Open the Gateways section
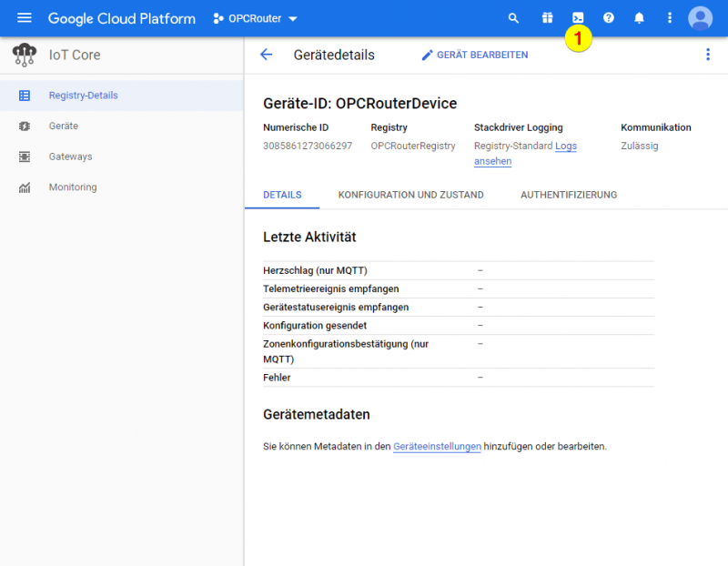The width and height of the screenshot is (728, 566). 71,157
